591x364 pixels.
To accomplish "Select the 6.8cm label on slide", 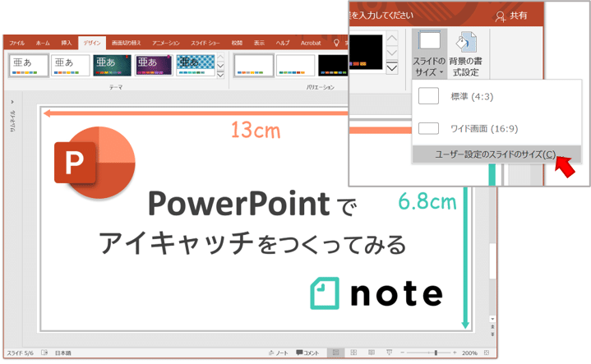I will pyautogui.click(x=427, y=201).
